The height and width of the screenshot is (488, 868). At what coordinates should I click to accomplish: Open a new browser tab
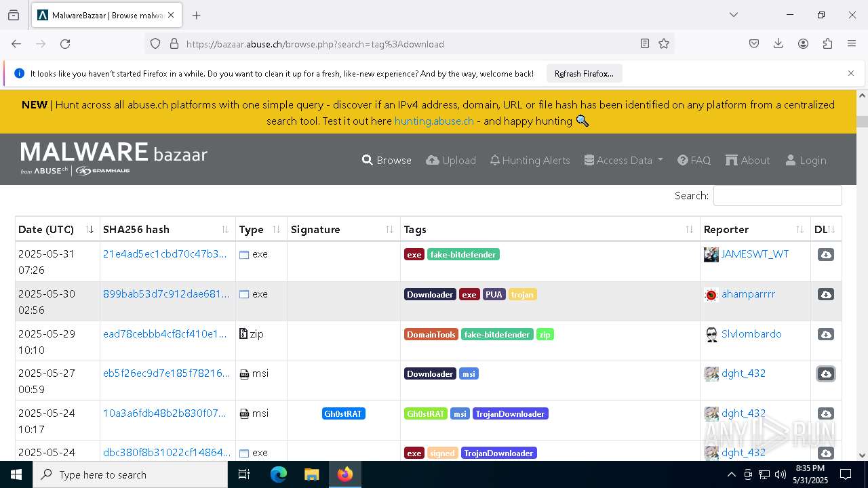[196, 15]
